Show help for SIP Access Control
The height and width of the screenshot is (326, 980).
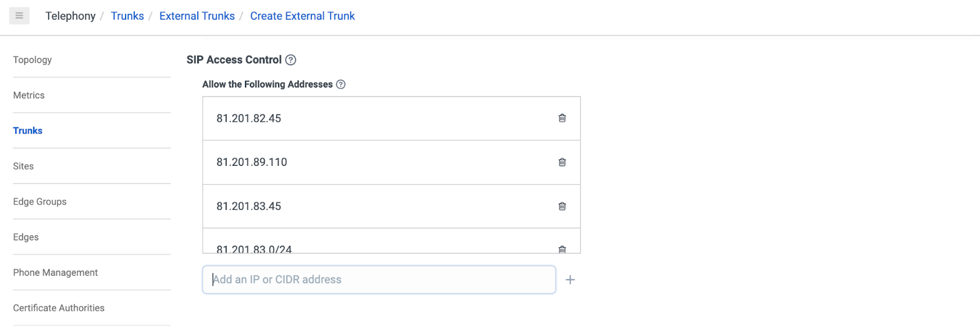pyautogui.click(x=291, y=60)
